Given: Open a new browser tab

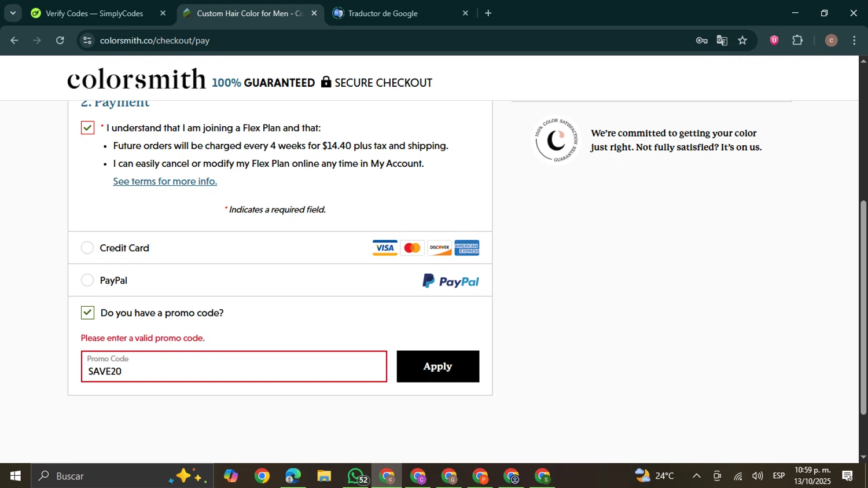Looking at the screenshot, I should [488, 13].
